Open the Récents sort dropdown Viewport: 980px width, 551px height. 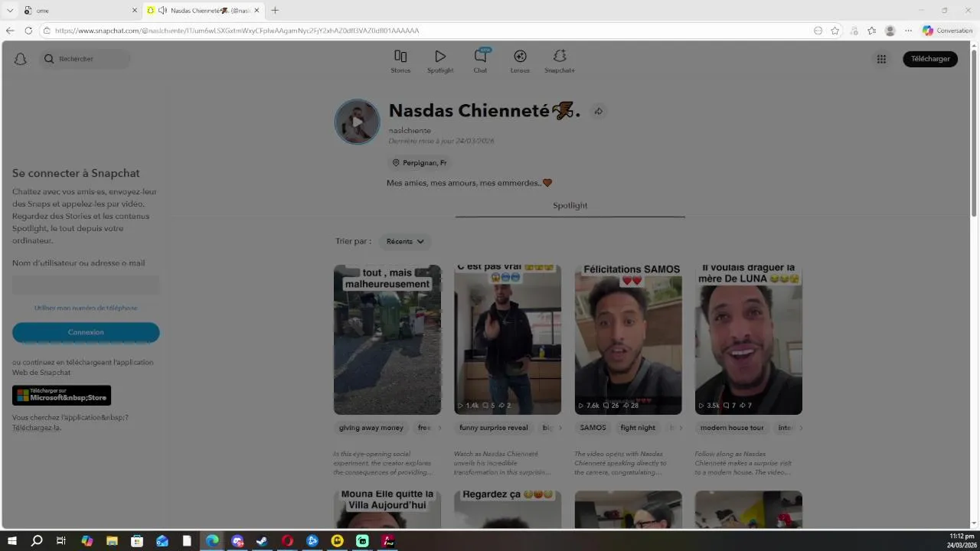click(405, 242)
